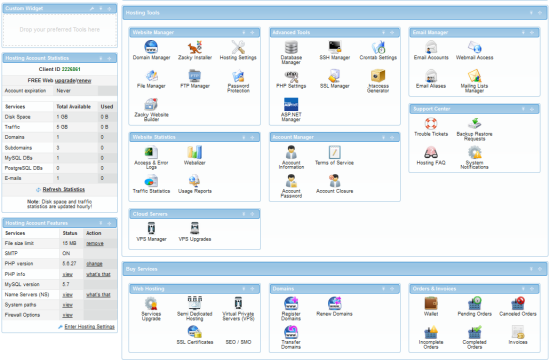Viewport: 550px width, 363px height.
Task: Launch Zacky Website Builder
Action: [151, 109]
